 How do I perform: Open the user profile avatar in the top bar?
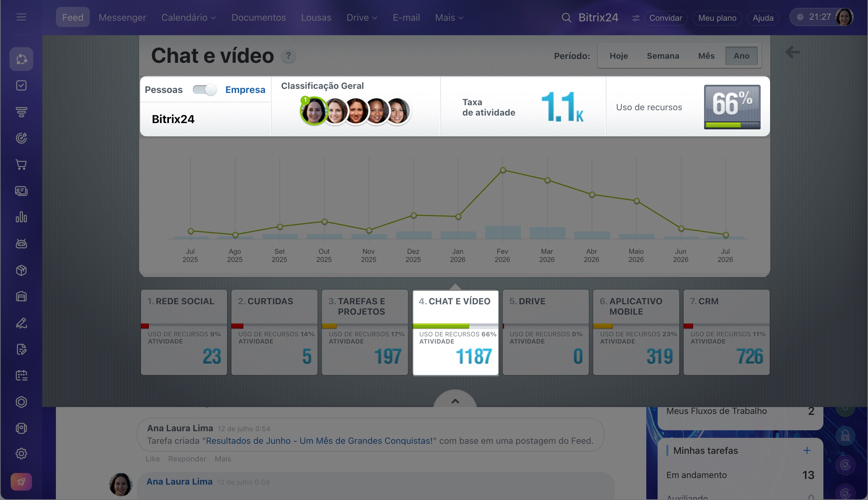coord(844,17)
